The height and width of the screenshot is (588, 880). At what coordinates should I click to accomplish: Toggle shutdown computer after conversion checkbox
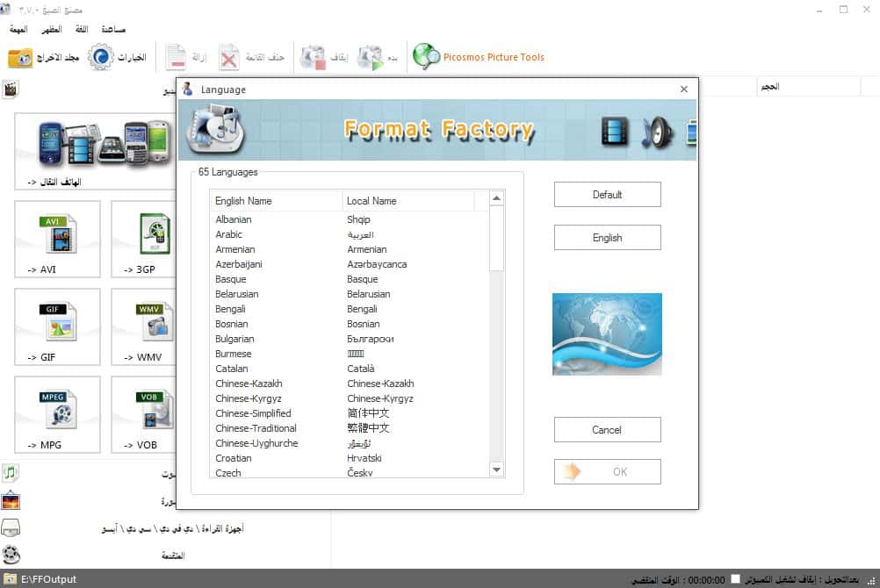click(x=735, y=579)
